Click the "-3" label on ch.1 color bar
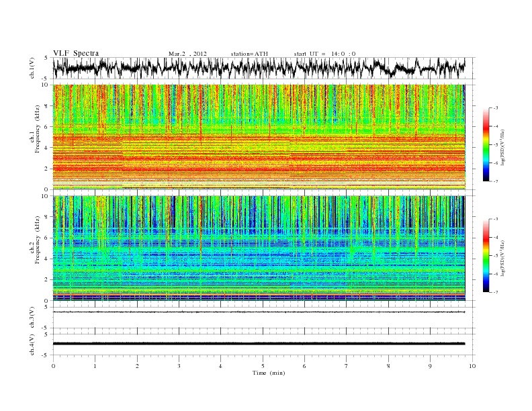 coord(496,108)
